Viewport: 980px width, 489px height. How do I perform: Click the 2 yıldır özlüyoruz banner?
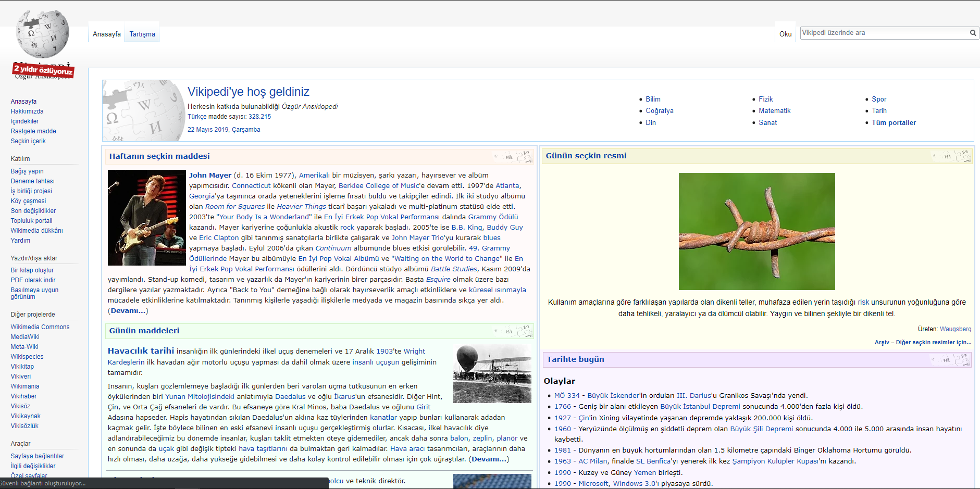43,70
